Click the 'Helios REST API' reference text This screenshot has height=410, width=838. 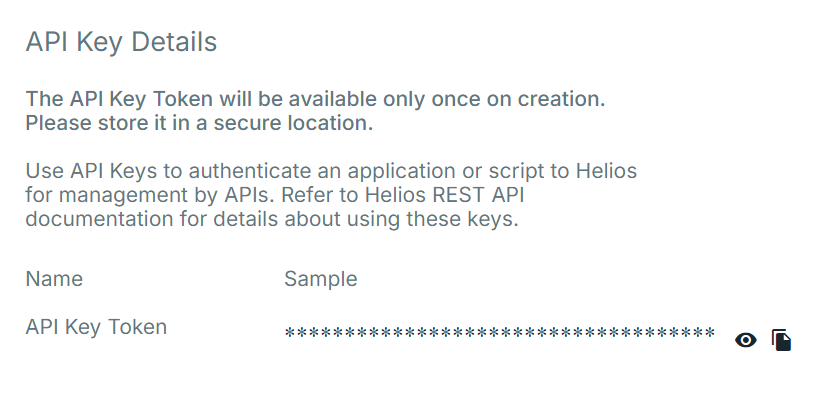click(445, 195)
